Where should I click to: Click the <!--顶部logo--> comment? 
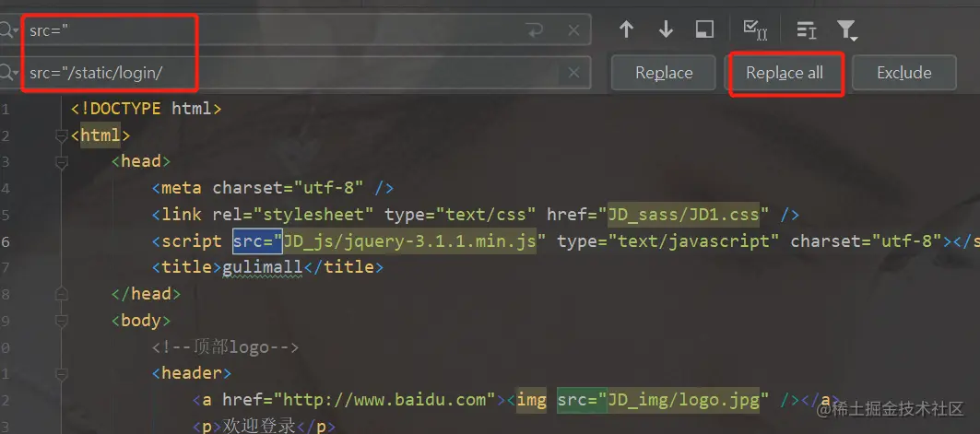[x=225, y=347]
